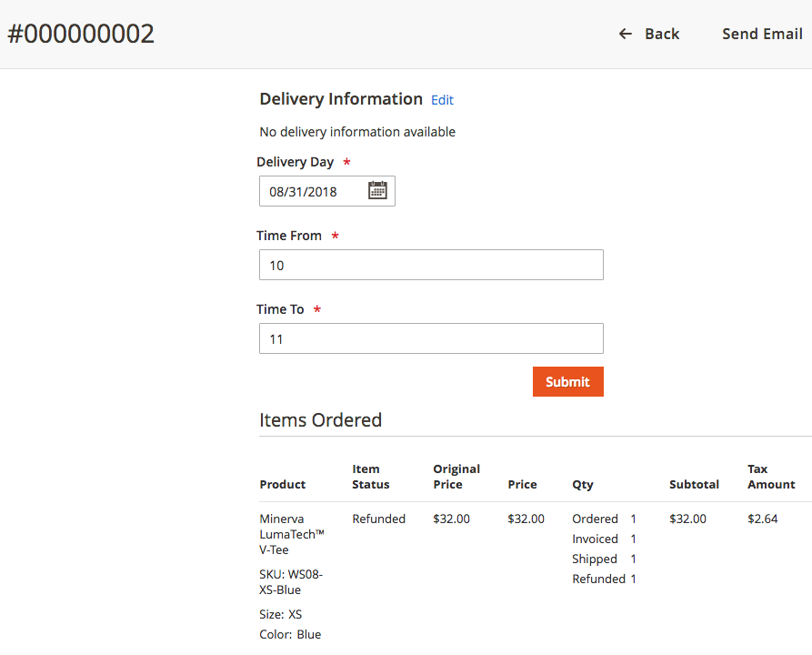Click the $32.00 Original Price cell

[x=452, y=519]
